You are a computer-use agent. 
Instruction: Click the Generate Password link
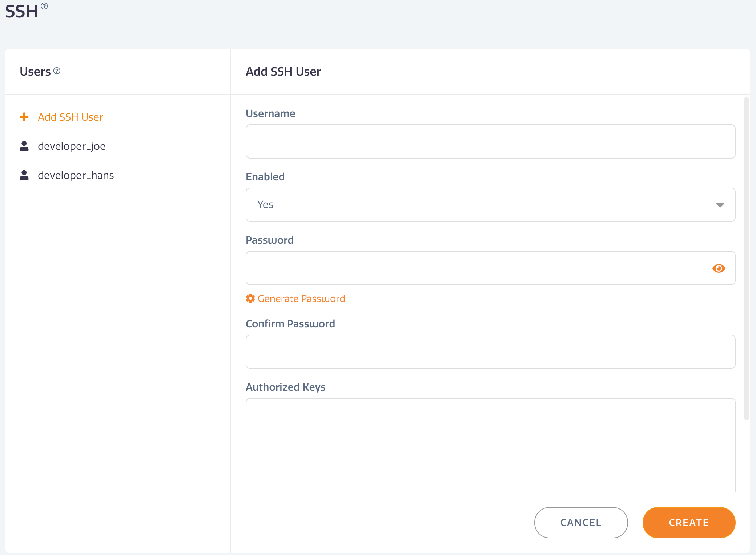(x=301, y=298)
